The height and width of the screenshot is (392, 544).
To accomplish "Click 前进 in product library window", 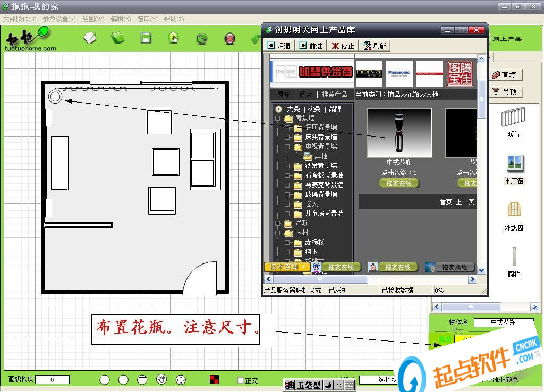I will 311,46.
